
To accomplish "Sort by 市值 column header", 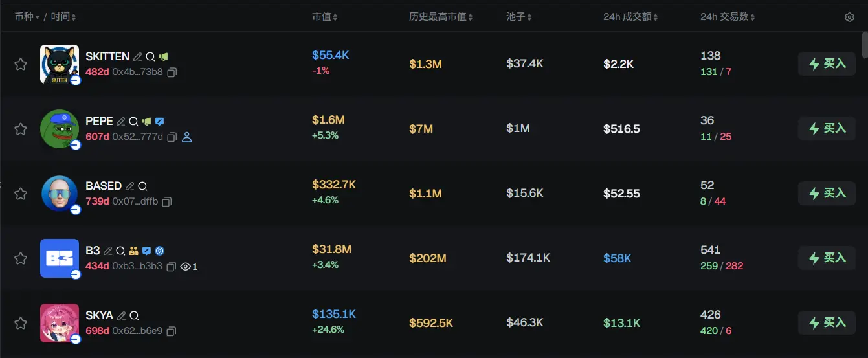I will click(x=324, y=17).
